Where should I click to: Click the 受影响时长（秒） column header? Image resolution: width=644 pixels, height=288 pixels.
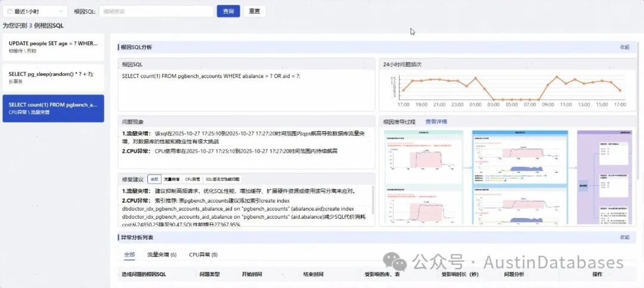(x=460, y=274)
